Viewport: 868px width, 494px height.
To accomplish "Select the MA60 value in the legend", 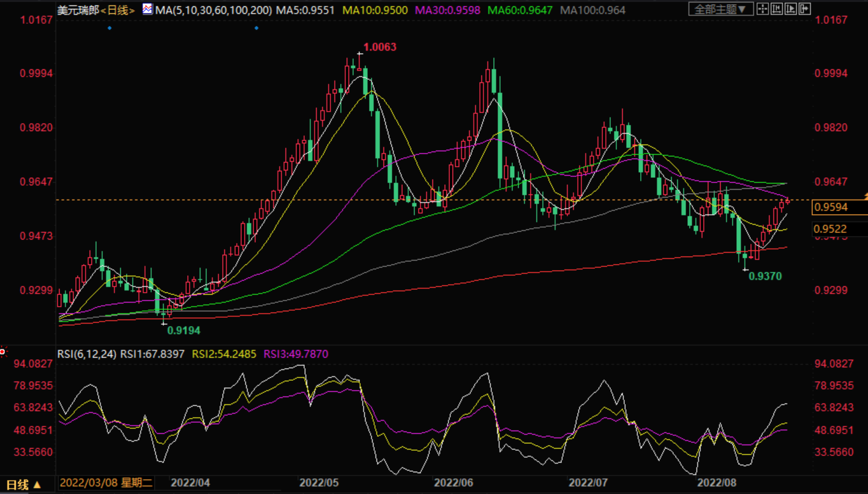I will pyautogui.click(x=519, y=10).
